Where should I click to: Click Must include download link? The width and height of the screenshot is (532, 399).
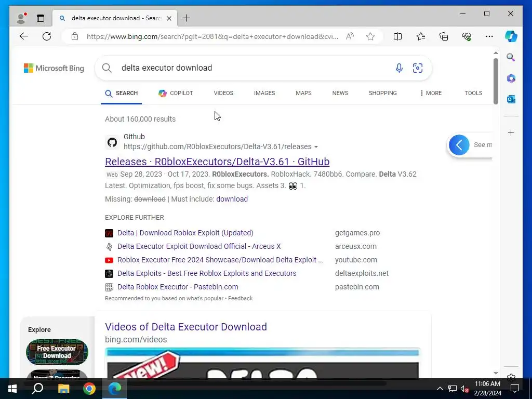(232, 199)
